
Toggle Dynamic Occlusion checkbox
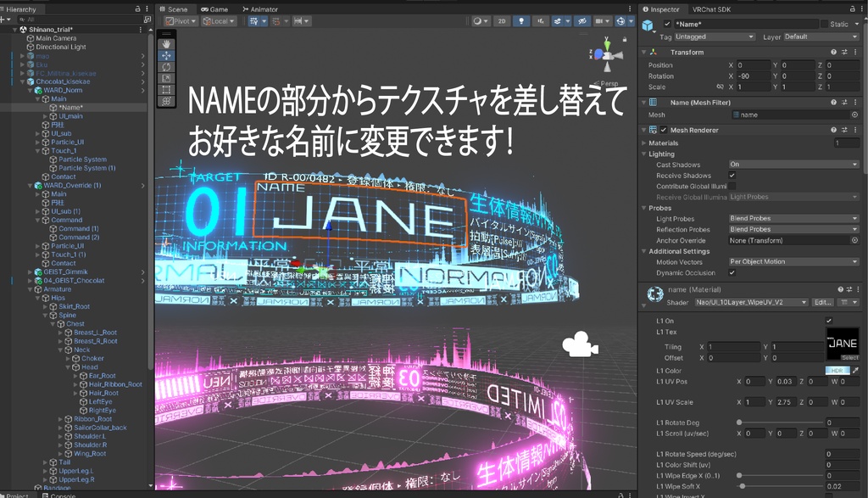point(732,272)
